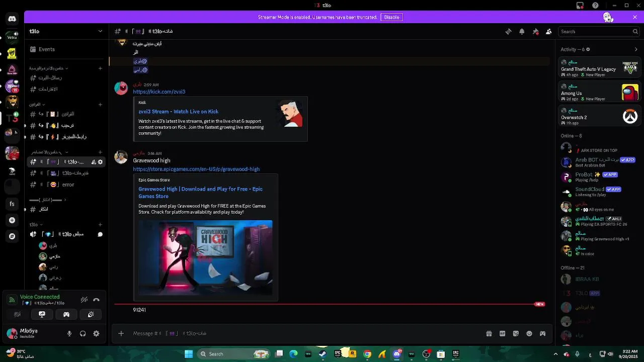The width and height of the screenshot is (644, 362).
Task: Open channel Threads from the header
Action: pos(508,31)
